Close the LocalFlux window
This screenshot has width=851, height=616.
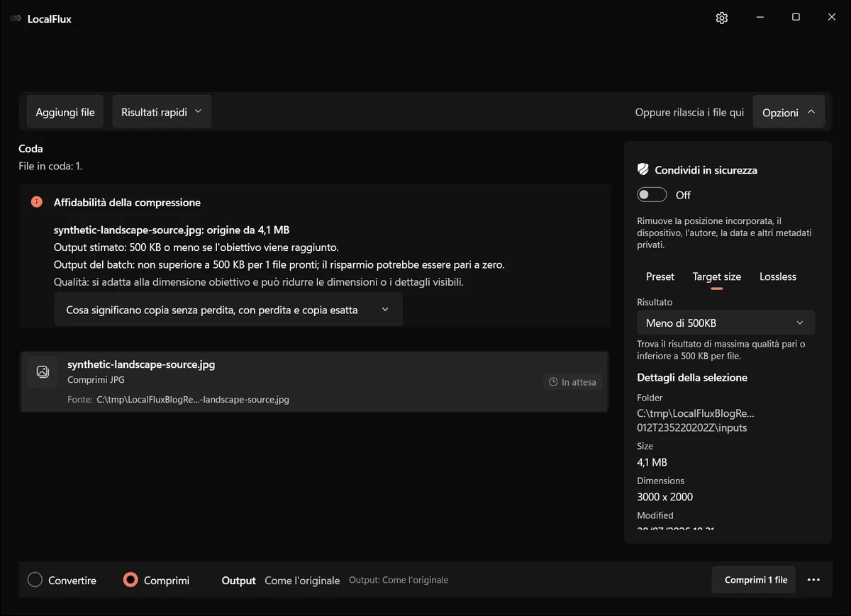coord(832,18)
